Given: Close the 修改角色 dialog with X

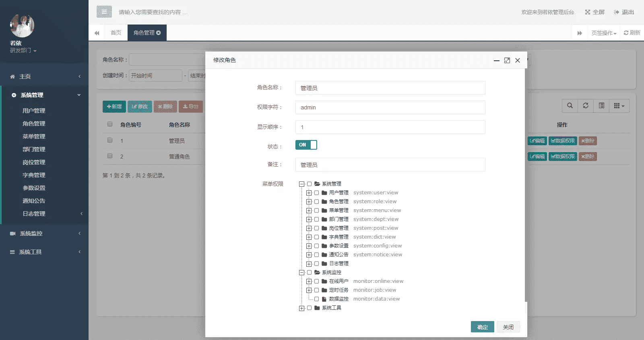Looking at the screenshot, I should click(x=518, y=60).
